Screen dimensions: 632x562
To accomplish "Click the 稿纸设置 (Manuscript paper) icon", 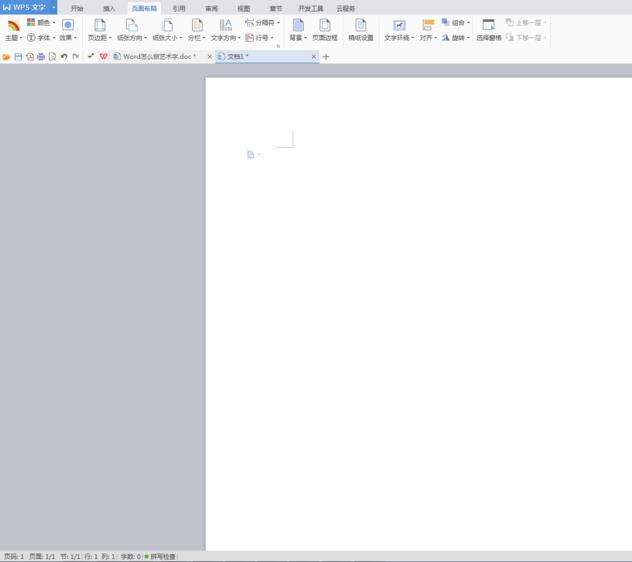I will [360, 29].
